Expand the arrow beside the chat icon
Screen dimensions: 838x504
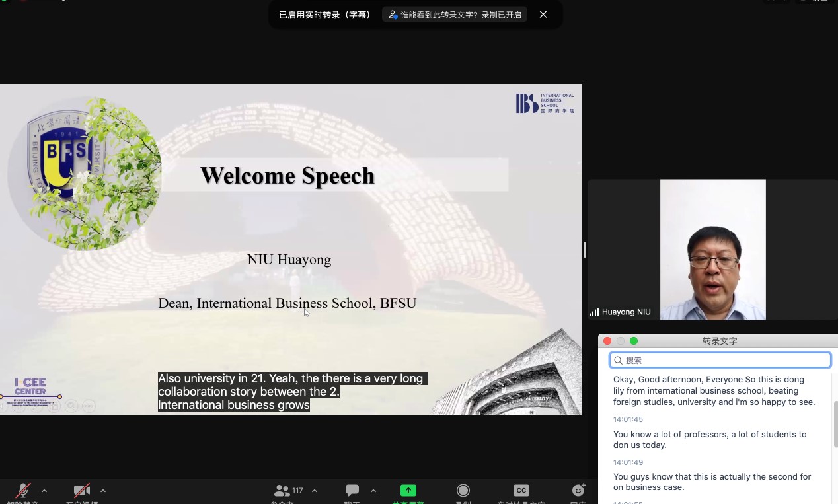[x=373, y=491]
